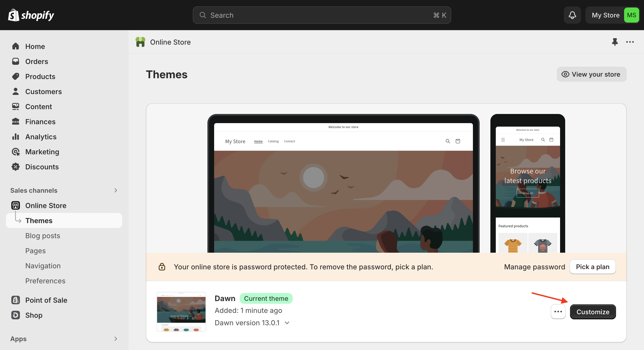Click the Search input field

point(322,15)
